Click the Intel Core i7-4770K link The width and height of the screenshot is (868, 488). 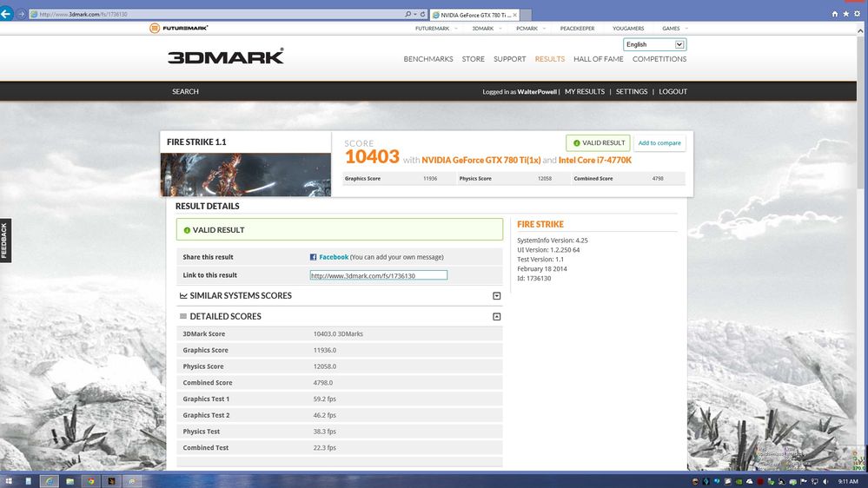click(x=595, y=160)
